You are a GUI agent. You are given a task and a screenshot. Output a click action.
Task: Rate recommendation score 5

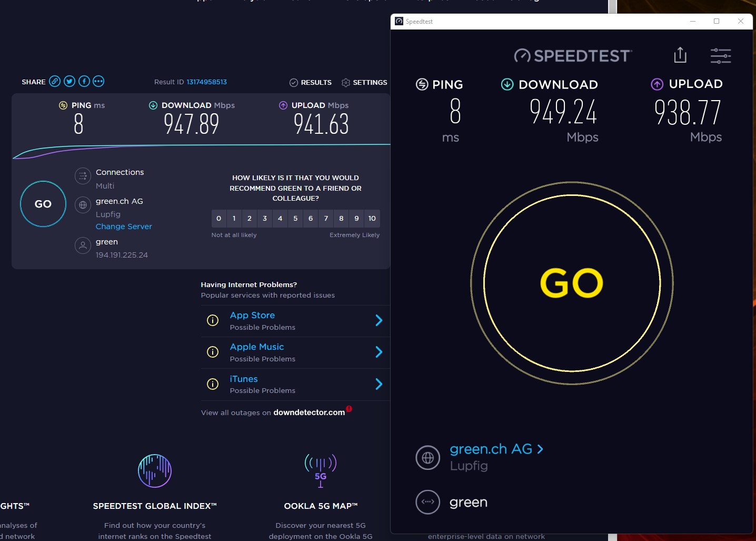[x=295, y=219]
